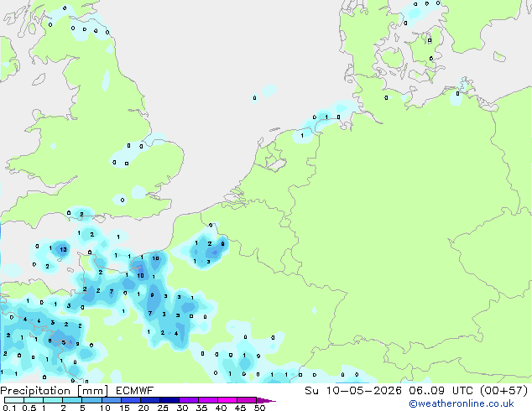532x411 pixels.
Task: Select the 45–50 mm legend swatch
Action: tap(247, 400)
